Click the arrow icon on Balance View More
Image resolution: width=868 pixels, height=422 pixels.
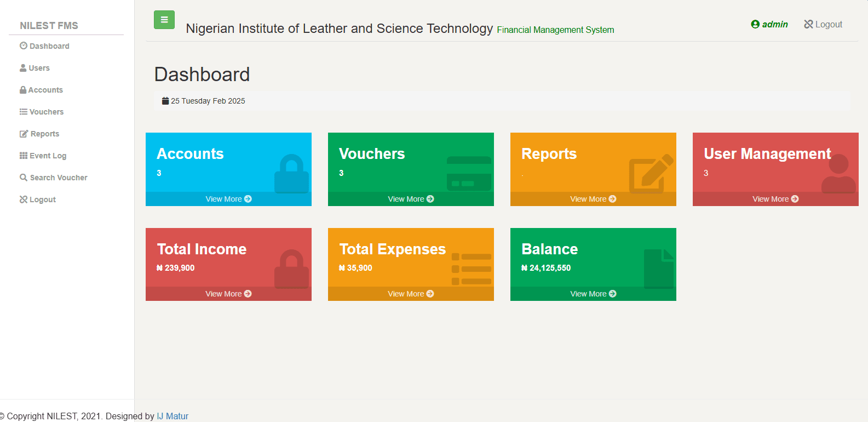[613, 294]
